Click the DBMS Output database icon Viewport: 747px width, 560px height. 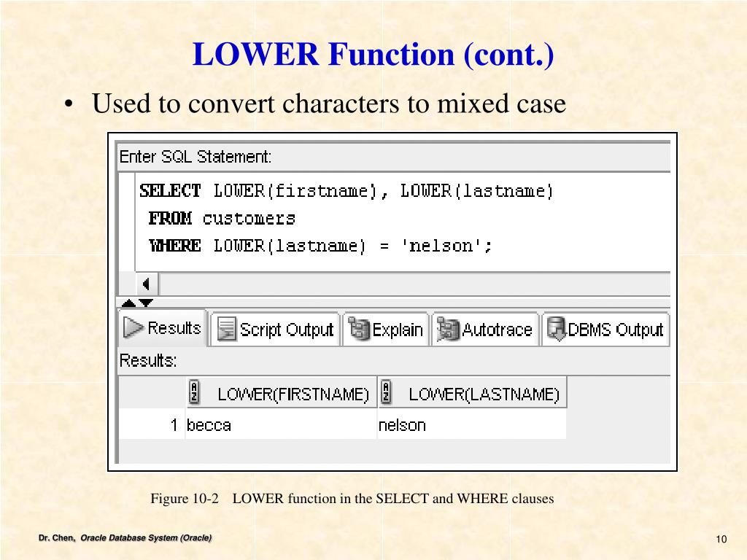tap(556, 329)
